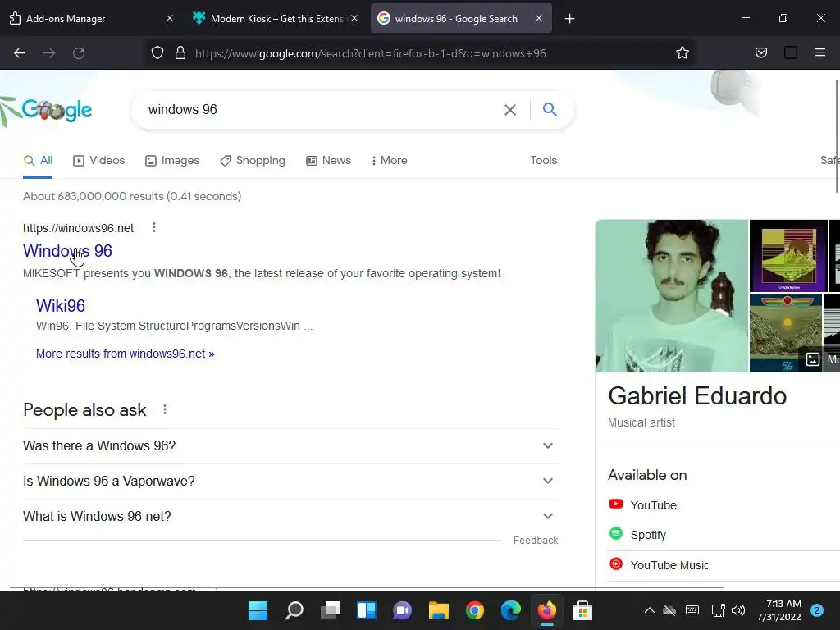This screenshot has width=840, height=630.
Task: Close the Add-ons Manager tab
Action: click(x=170, y=18)
